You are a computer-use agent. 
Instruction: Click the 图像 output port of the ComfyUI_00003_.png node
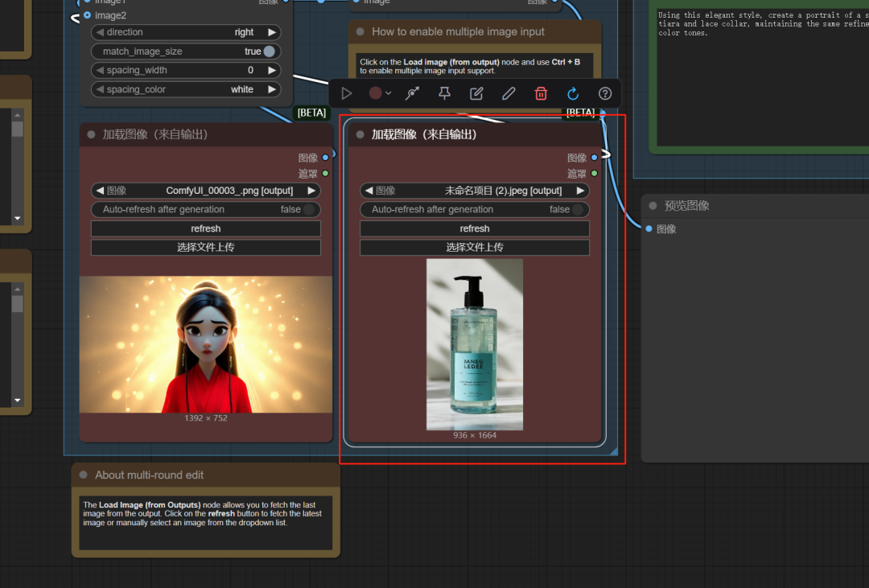[x=326, y=158]
